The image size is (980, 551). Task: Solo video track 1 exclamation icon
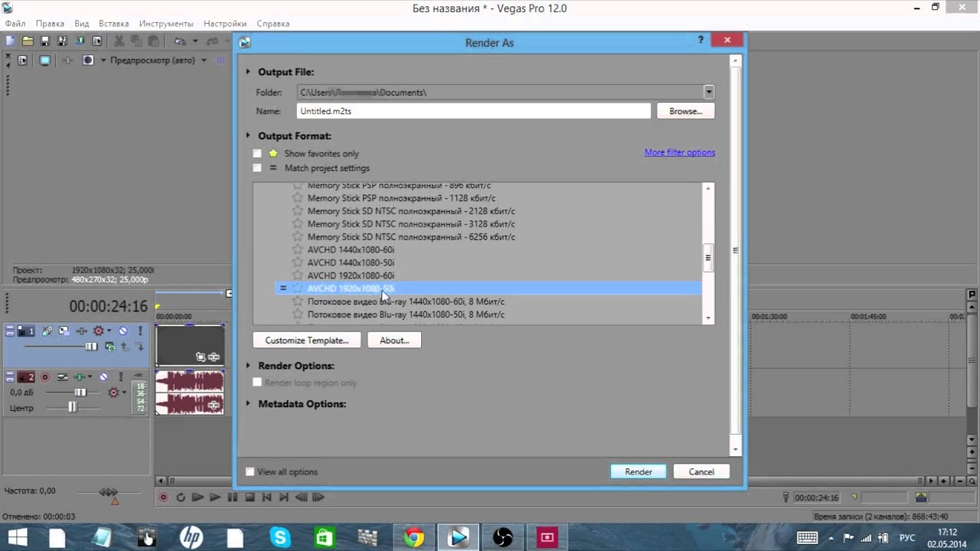coord(141,331)
